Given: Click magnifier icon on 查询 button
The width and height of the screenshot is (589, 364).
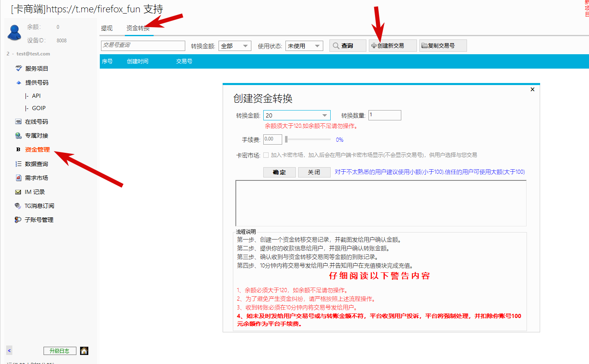Looking at the screenshot, I should pos(336,46).
